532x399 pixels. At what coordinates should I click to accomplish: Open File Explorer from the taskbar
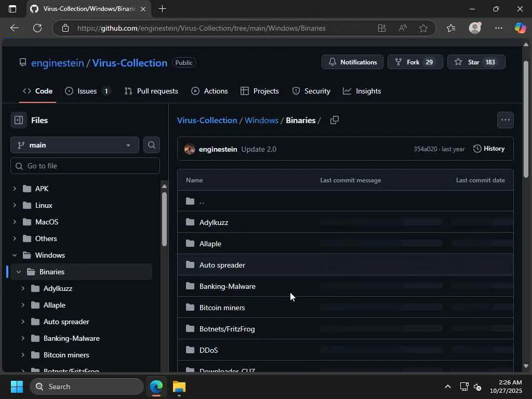[179, 387]
